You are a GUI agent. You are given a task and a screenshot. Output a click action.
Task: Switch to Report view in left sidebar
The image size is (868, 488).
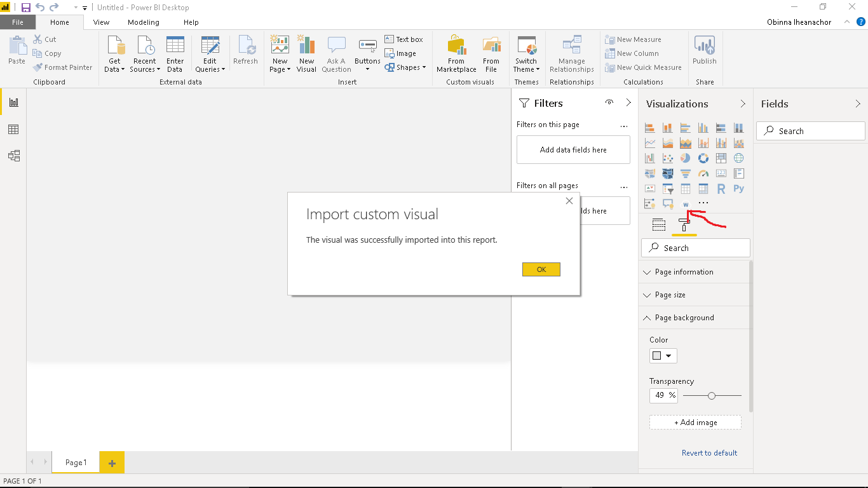pyautogui.click(x=13, y=102)
